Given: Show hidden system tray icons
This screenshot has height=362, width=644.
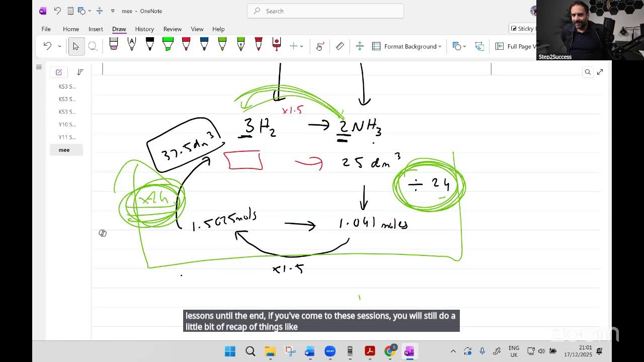Looking at the screenshot, I should [453, 351].
